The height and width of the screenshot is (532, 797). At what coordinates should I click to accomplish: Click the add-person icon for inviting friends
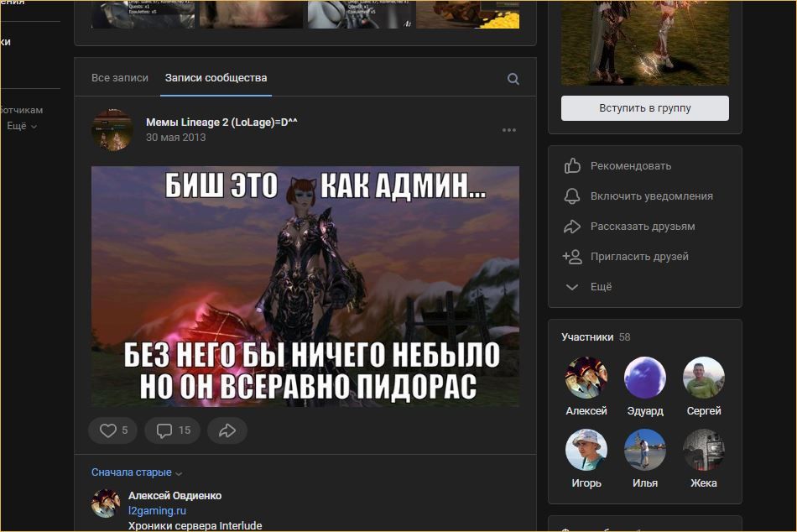coord(572,256)
